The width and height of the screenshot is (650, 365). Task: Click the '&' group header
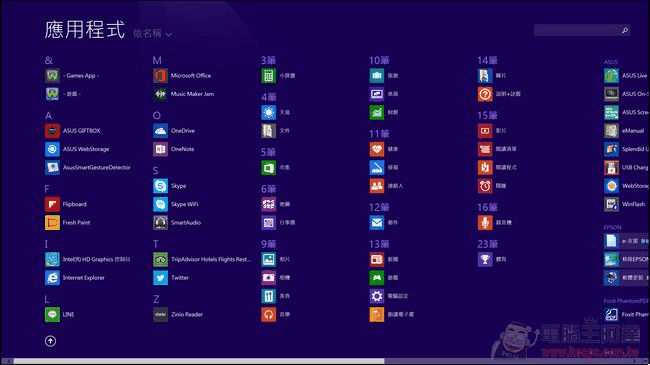click(49, 60)
